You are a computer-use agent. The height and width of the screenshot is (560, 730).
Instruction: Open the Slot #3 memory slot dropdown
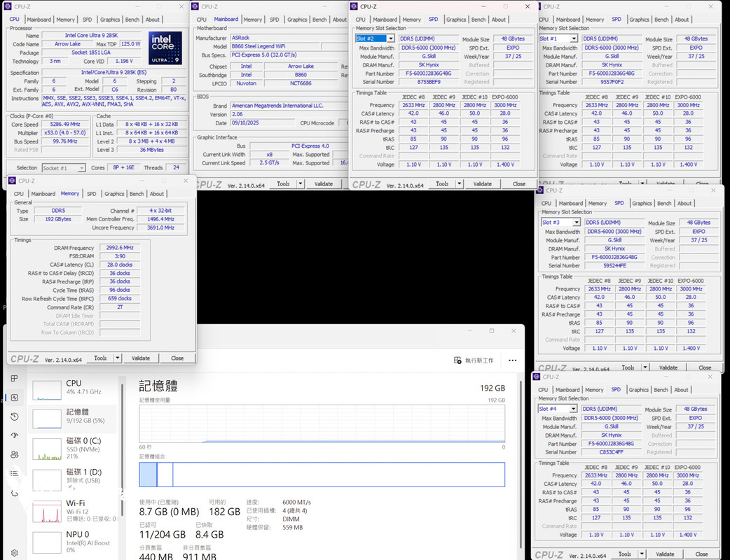(x=577, y=223)
